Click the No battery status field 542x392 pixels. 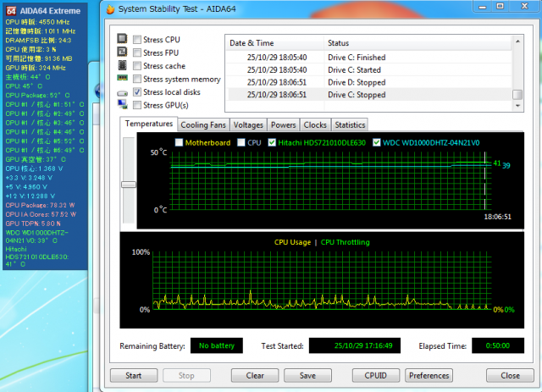217,345
